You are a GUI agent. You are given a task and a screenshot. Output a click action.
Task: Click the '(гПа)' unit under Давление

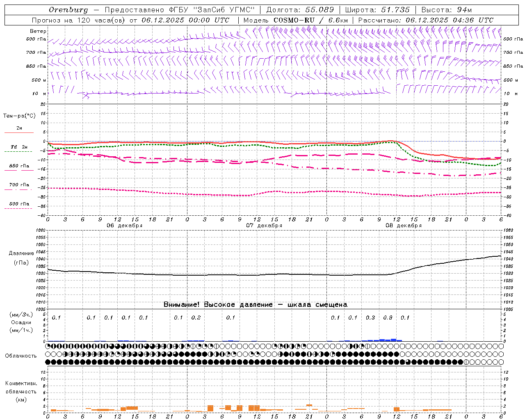click(x=21, y=262)
